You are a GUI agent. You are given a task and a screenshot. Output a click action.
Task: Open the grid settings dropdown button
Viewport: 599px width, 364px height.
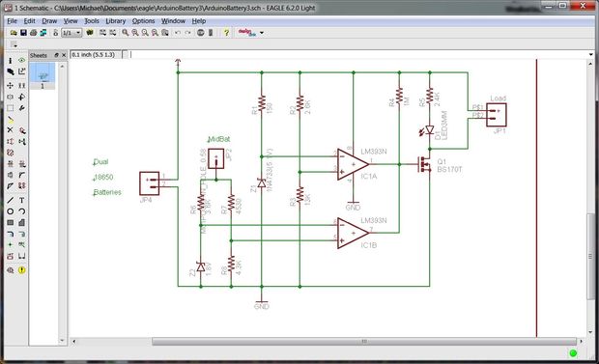point(14,45)
